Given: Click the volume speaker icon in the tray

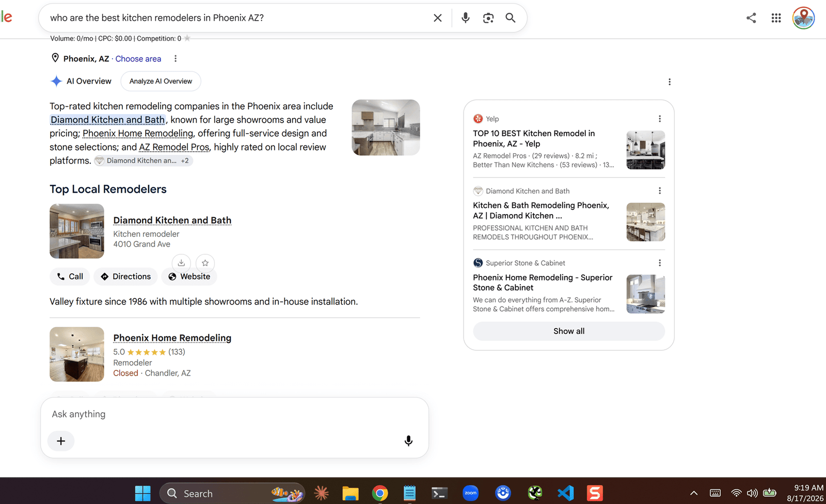Looking at the screenshot, I should [752, 493].
